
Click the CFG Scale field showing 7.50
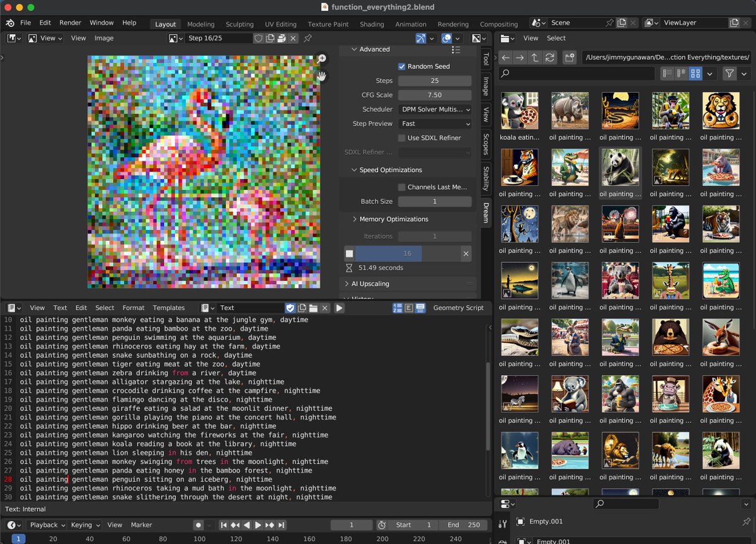pos(435,95)
